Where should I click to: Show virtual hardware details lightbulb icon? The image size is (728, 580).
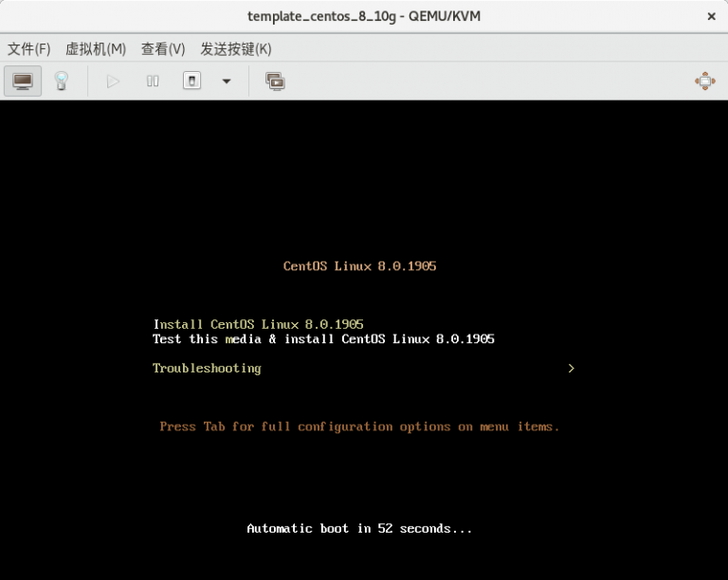(x=62, y=82)
